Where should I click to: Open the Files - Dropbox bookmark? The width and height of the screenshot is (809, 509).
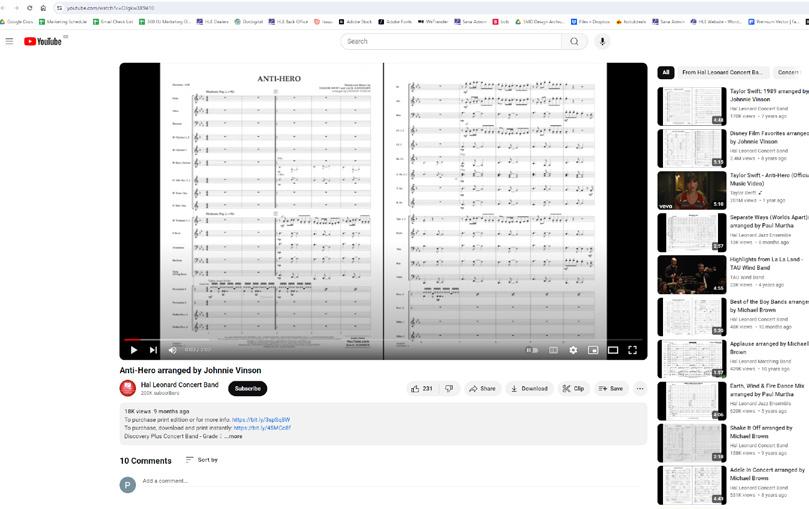(x=590, y=22)
